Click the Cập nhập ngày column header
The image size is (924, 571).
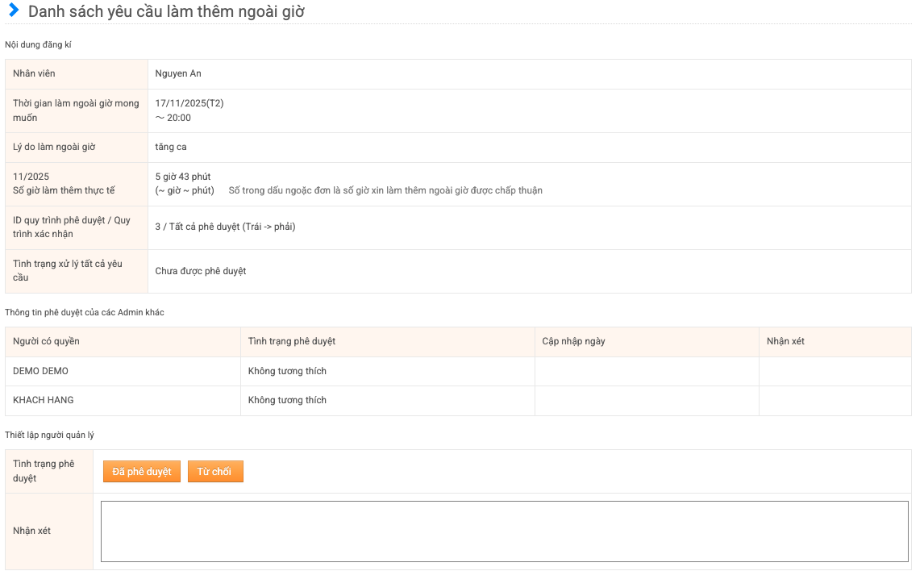pos(573,341)
